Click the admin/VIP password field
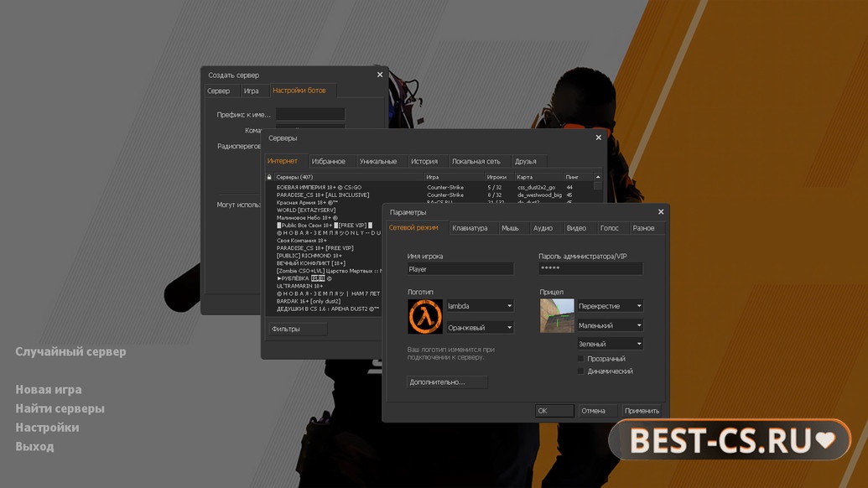 point(590,269)
